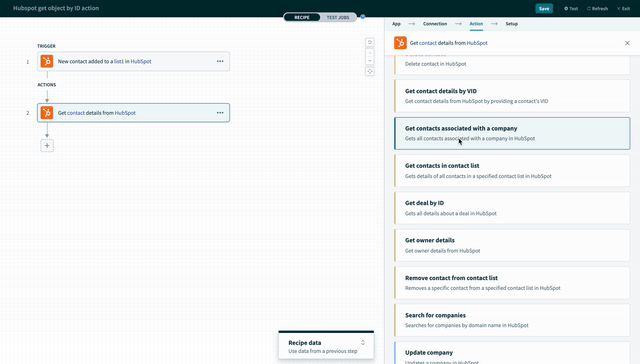Viewport: 640px width, 364px height.
Task: Zoom in on the recipe canvas
Action: click(x=370, y=53)
